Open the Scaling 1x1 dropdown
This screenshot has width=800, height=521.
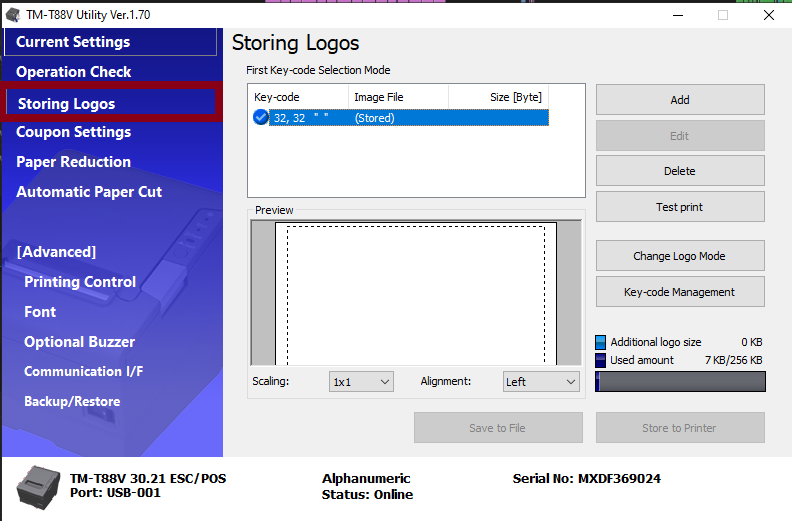coord(361,382)
